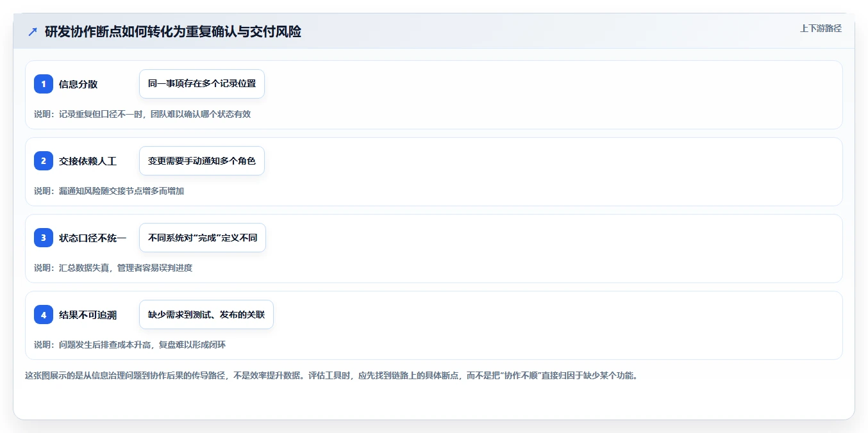This screenshot has height=433, width=868.
Task: Click the note 漏通知风险随交接节点增多而增加
Action: pos(121,191)
